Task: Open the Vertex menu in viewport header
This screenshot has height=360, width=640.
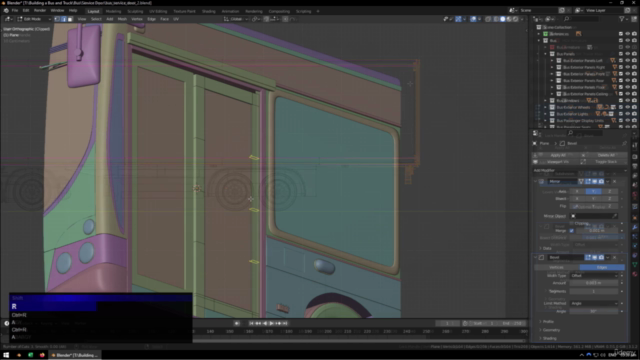Action: [x=137, y=19]
